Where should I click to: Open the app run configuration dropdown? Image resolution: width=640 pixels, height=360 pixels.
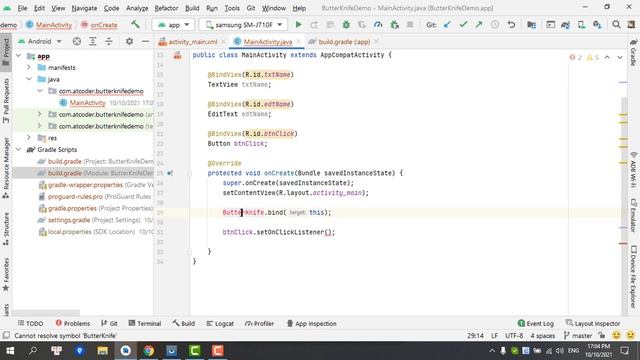tap(173, 25)
